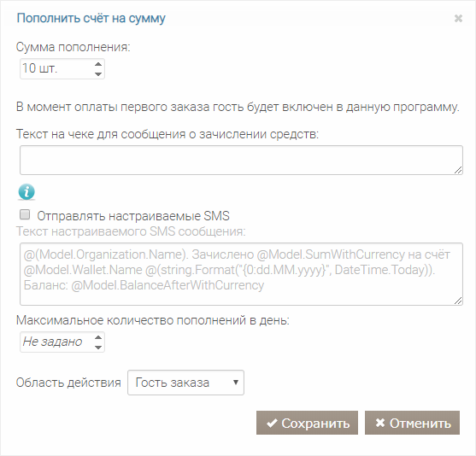Click the SMS textarea resize handle
The width and height of the screenshot is (476, 456).
[x=458, y=301]
